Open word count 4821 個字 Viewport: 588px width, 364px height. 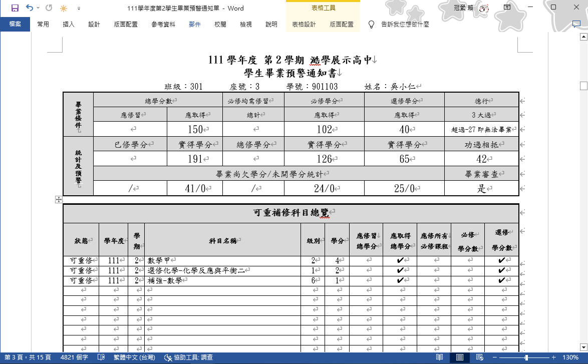coord(74,357)
